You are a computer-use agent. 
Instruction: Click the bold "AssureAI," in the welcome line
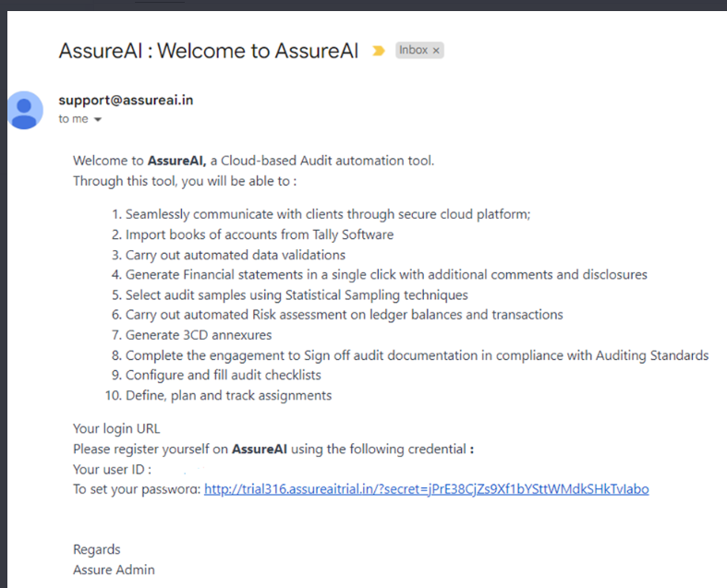(x=176, y=161)
